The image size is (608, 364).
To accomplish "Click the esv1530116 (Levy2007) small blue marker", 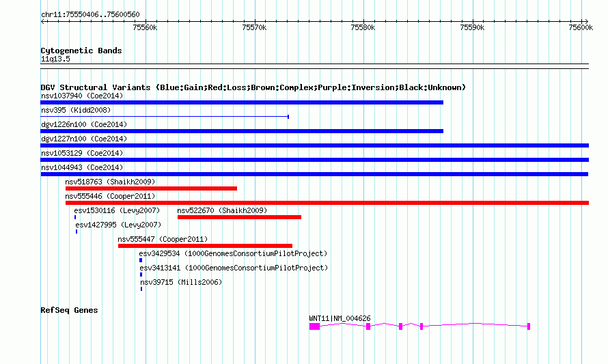I will [x=75, y=217].
